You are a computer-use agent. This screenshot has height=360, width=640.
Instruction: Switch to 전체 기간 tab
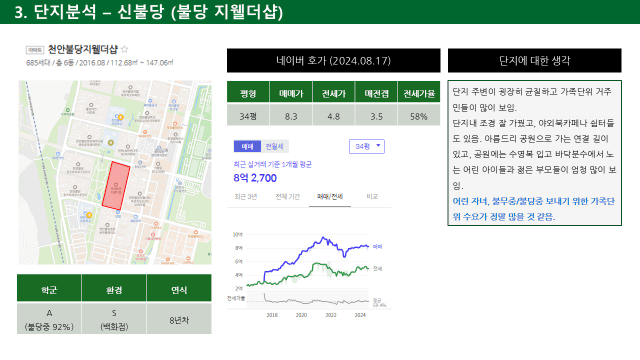coord(288,197)
